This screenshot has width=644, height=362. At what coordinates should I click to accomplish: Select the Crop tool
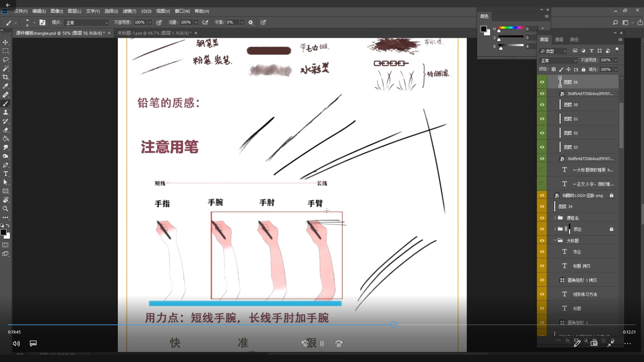point(5,77)
